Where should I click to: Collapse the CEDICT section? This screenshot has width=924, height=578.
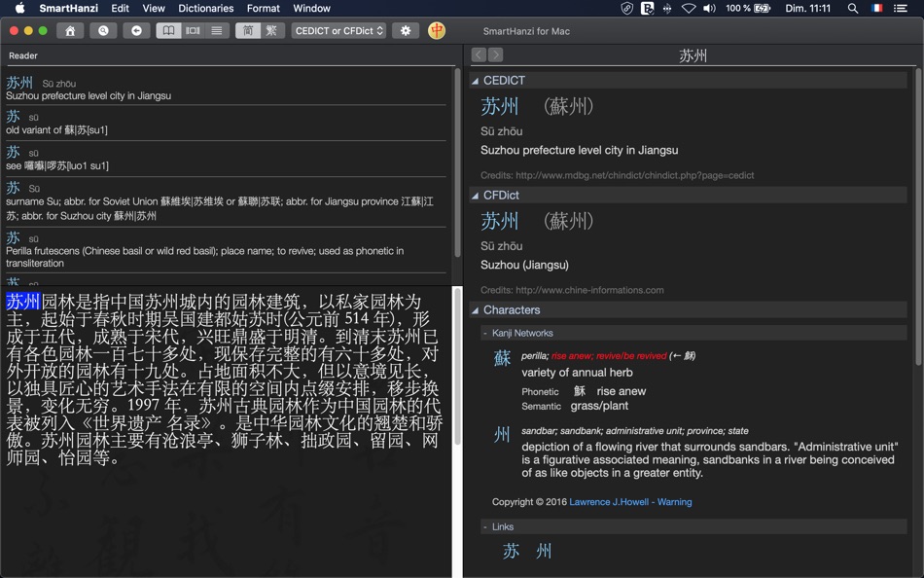[475, 81]
